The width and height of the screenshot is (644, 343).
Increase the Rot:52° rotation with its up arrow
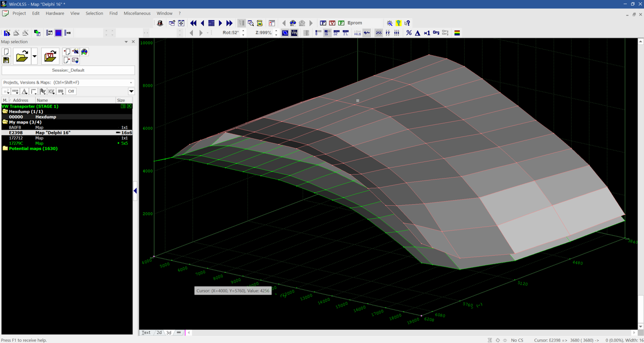[243, 31]
